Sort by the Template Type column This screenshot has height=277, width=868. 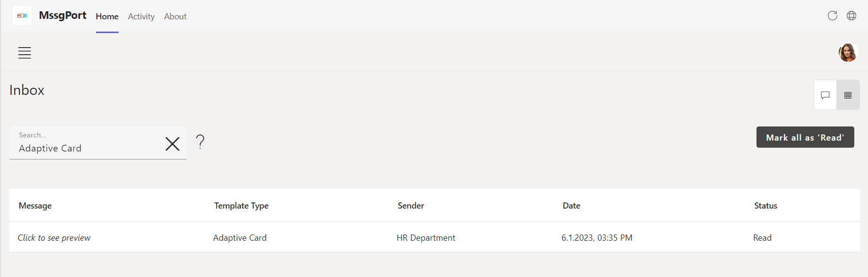[241, 206]
